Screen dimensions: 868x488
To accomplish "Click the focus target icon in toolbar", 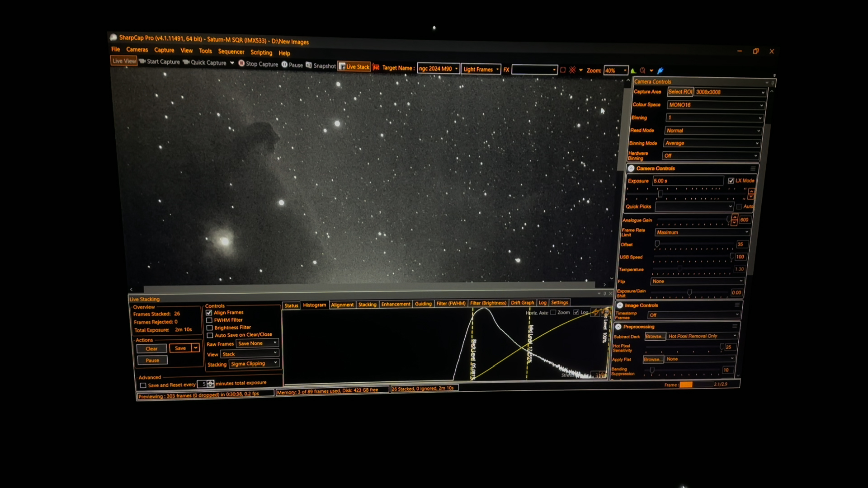I will pos(642,70).
